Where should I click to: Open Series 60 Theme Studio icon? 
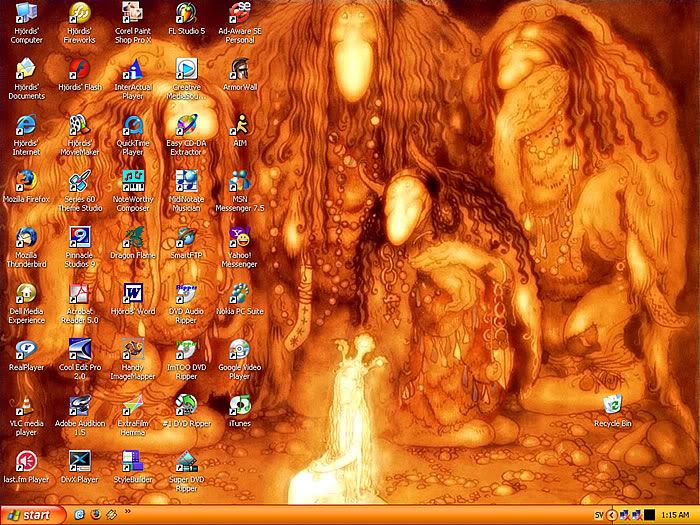pyautogui.click(x=79, y=181)
